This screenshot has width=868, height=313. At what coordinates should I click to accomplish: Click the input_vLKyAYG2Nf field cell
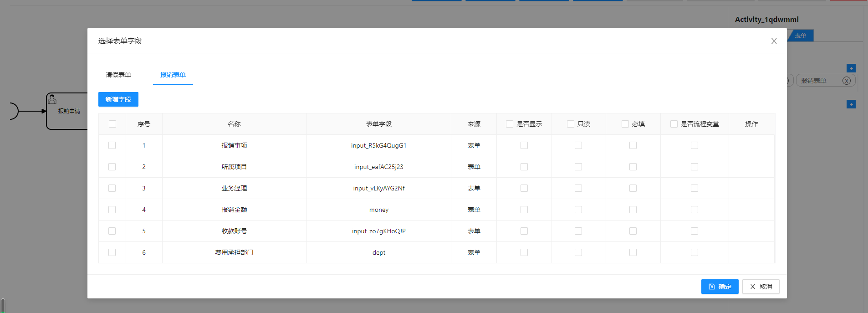pyautogui.click(x=379, y=188)
